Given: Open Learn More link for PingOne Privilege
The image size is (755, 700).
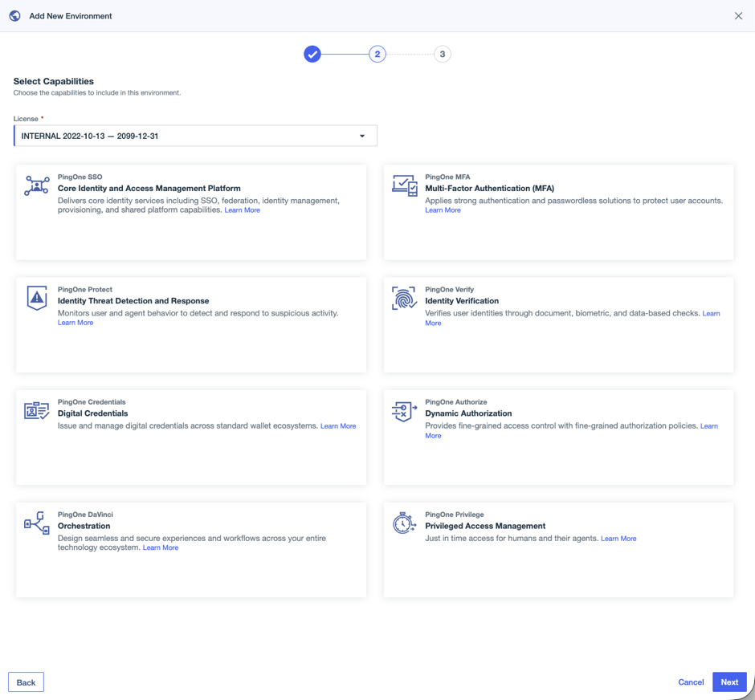Looking at the screenshot, I should [618, 539].
